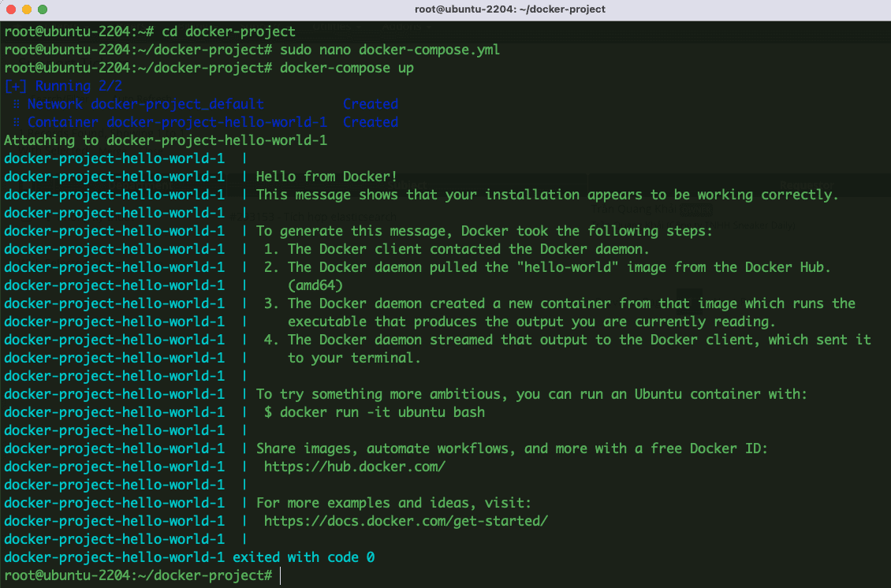Click the '[+] Running 2/2' status line
This screenshot has width=891, height=588.
63,86
